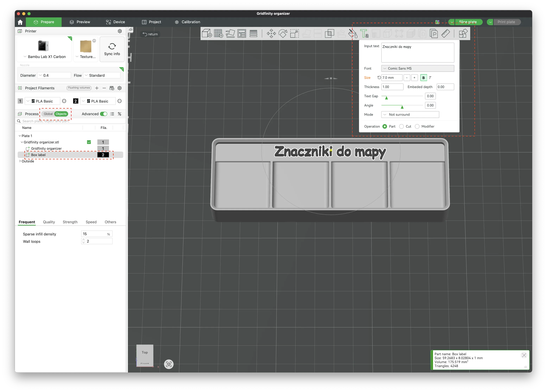
Task: Switch to the Device tab
Action: pyautogui.click(x=116, y=22)
